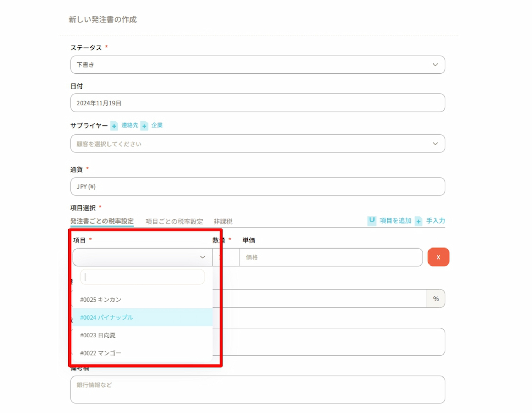532x413 pixels.
Task: Choose #0022 マンゴー item
Action: click(x=101, y=353)
